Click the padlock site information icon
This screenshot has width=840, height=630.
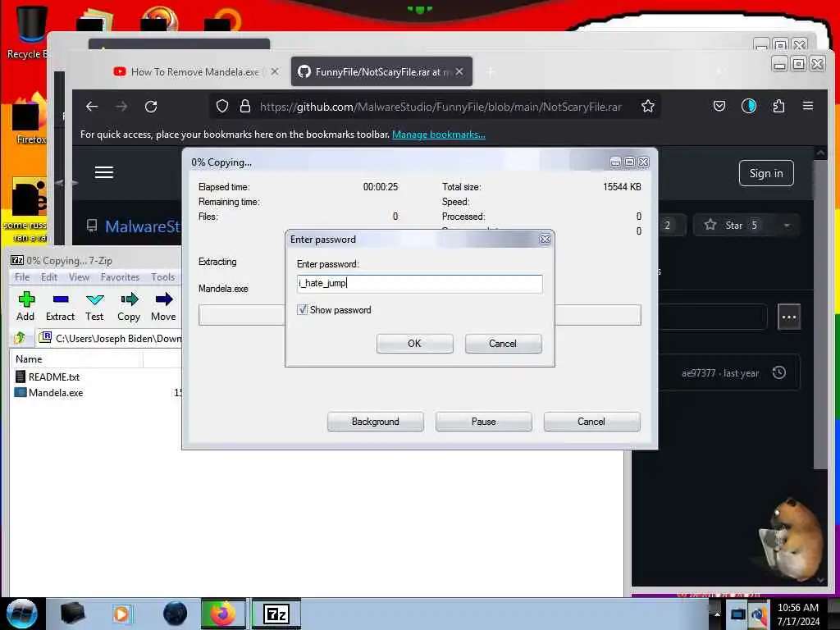click(244, 107)
